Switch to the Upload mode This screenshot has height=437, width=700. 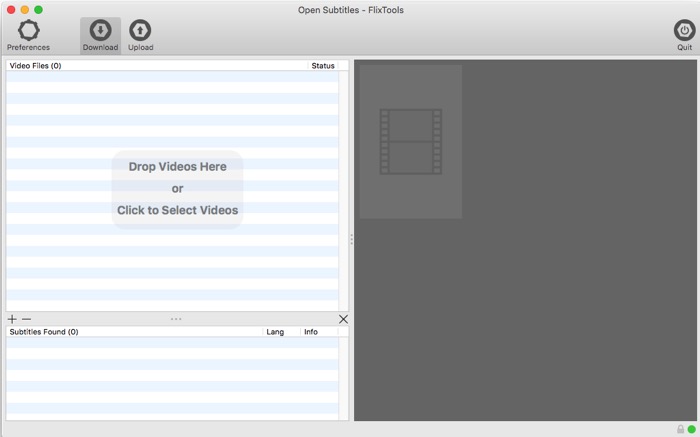pyautogui.click(x=140, y=31)
